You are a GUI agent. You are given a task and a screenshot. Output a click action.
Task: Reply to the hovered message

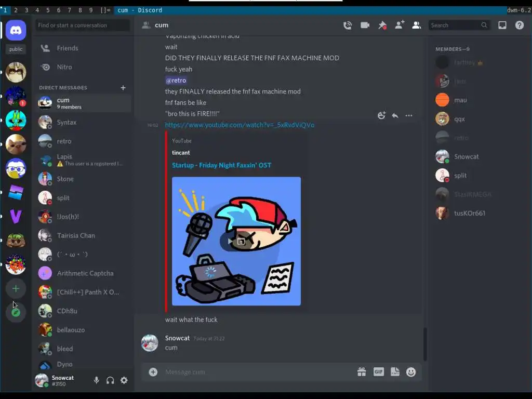point(395,115)
